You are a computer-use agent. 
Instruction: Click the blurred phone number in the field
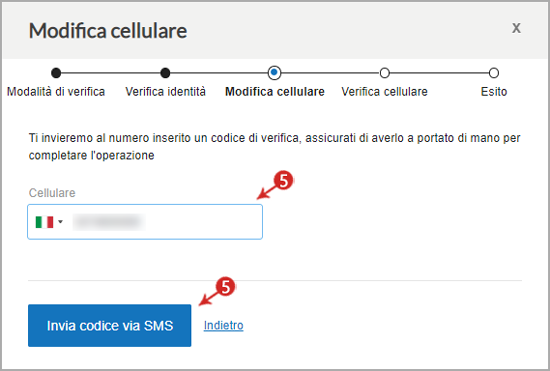(x=109, y=222)
